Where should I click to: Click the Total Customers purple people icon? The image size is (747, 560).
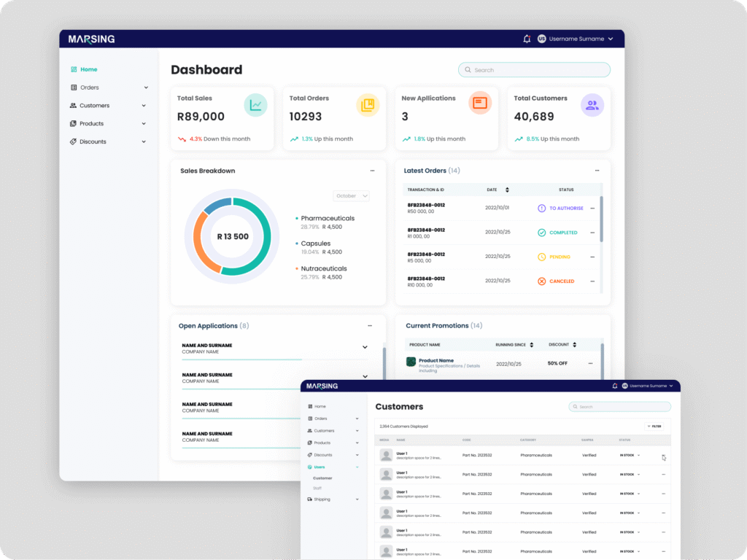tap(592, 104)
